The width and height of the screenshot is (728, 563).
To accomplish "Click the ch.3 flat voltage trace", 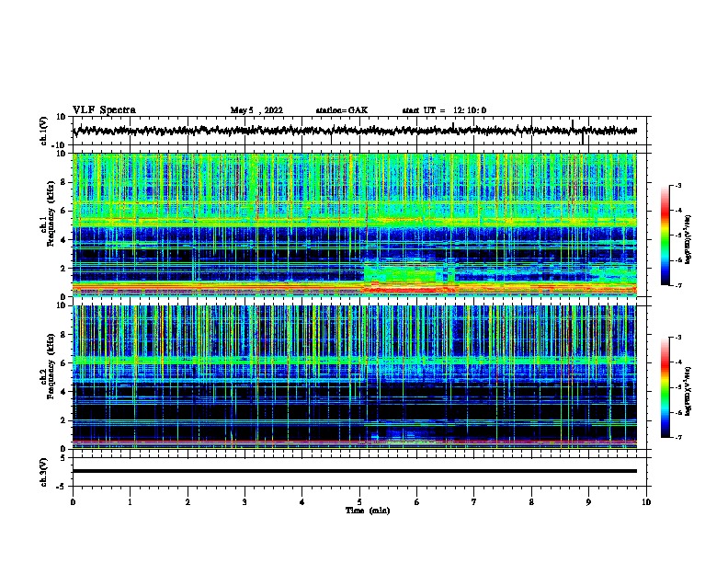I will pyautogui.click(x=355, y=471).
